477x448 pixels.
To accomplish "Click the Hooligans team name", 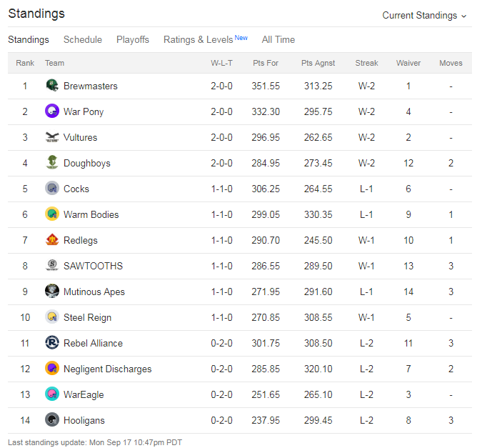I will coord(84,420).
